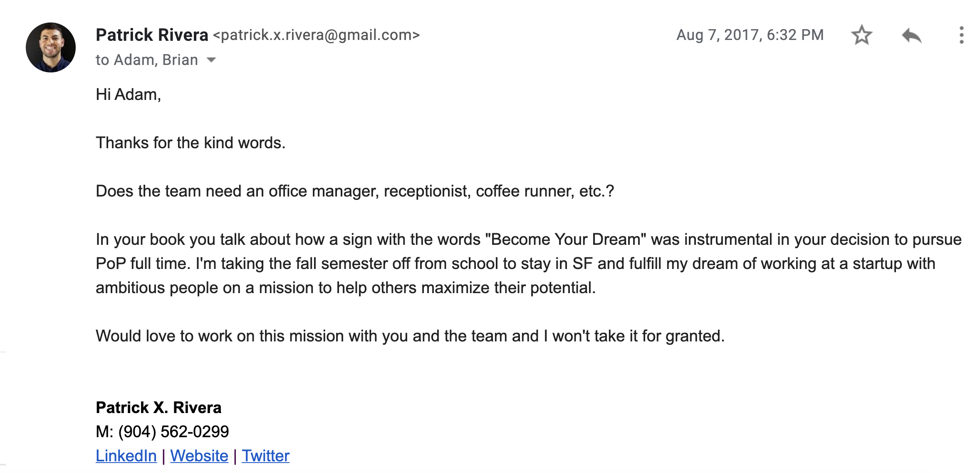Open the LinkedIn link in signature
The image size is (980, 473).
pos(126,456)
